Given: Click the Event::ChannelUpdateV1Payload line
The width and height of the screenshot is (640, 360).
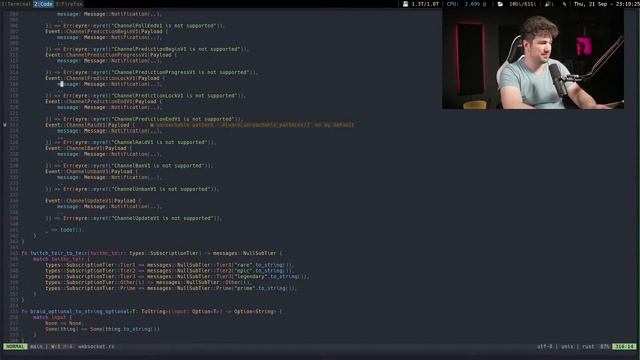Looking at the screenshot, I should point(93,201).
